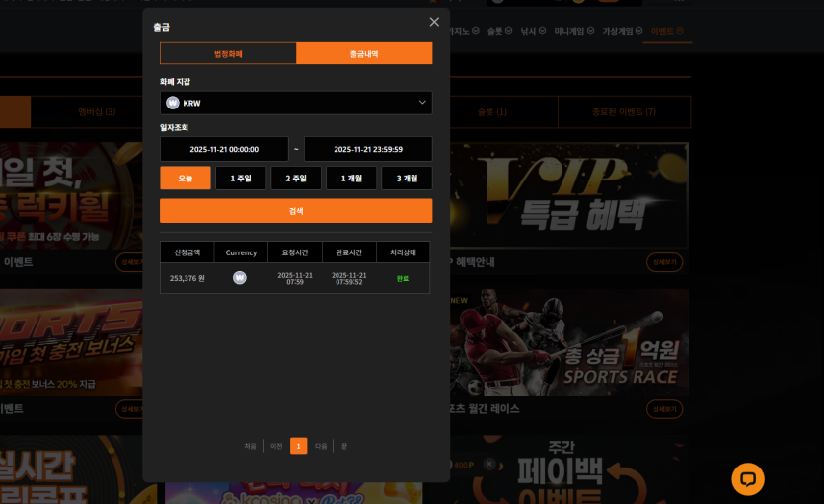Open the 가상게임 menu in top nav
Viewport: 824px width, 504px height.
(x=622, y=31)
